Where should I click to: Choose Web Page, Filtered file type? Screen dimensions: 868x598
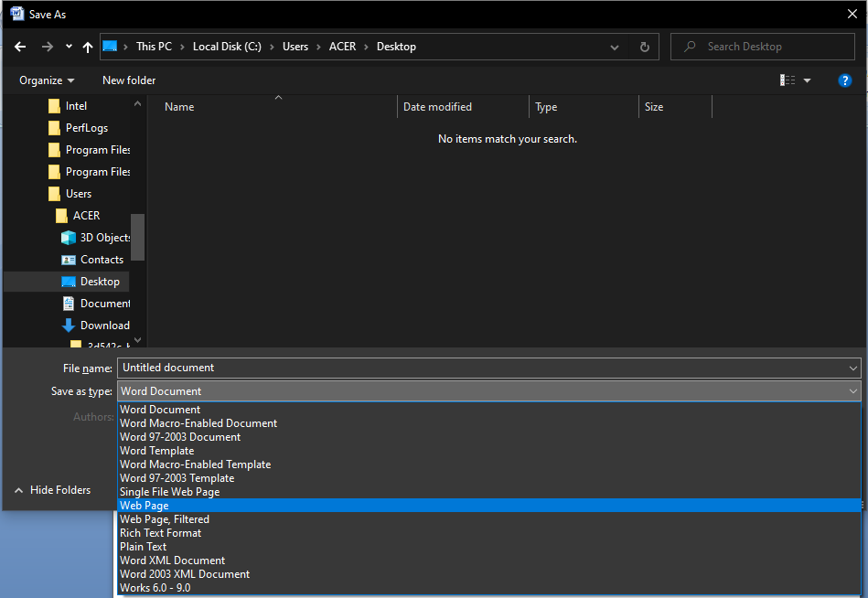point(165,519)
